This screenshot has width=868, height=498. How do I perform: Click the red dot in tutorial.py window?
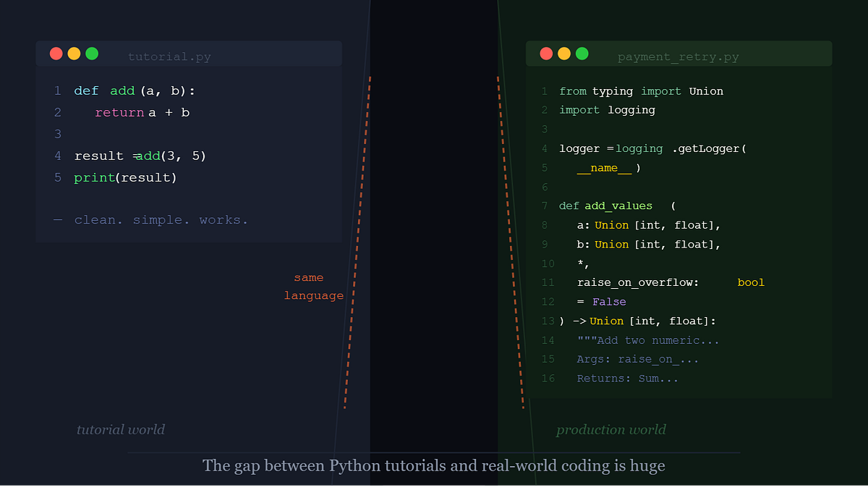coord(56,54)
